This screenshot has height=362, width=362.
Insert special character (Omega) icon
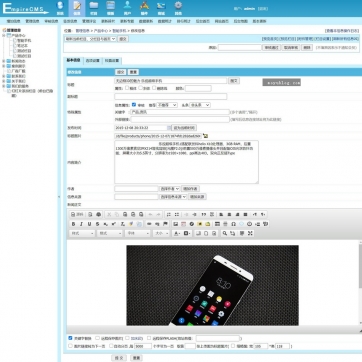[x=233, y=224]
